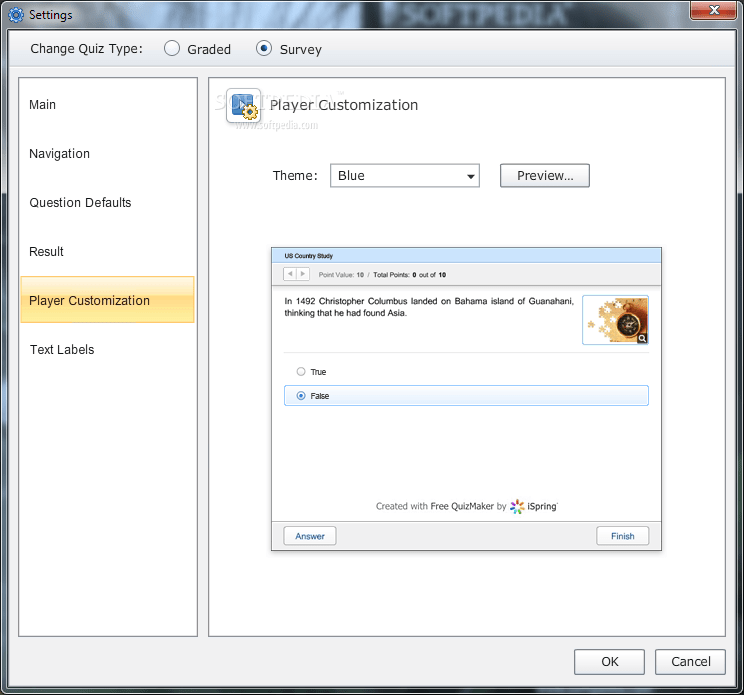
Task: Open the Text Labels section
Action: tap(107, 350)
